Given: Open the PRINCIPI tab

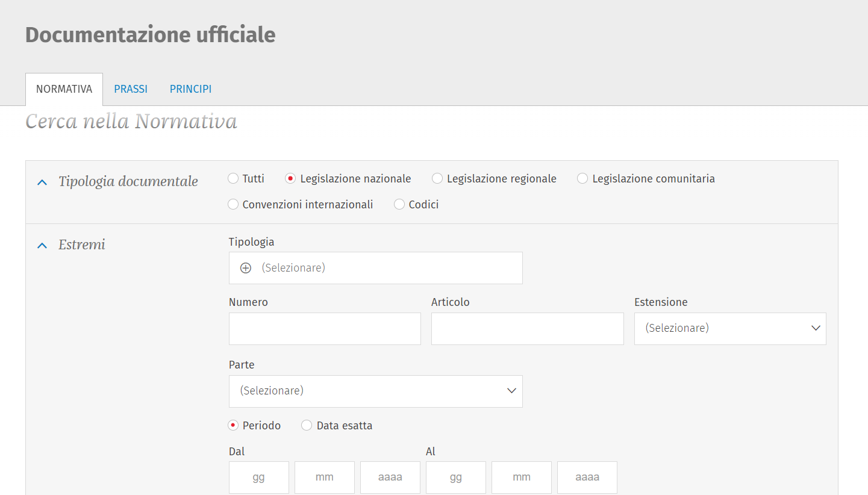Looking at the screenshot, I should click(190, 89).
